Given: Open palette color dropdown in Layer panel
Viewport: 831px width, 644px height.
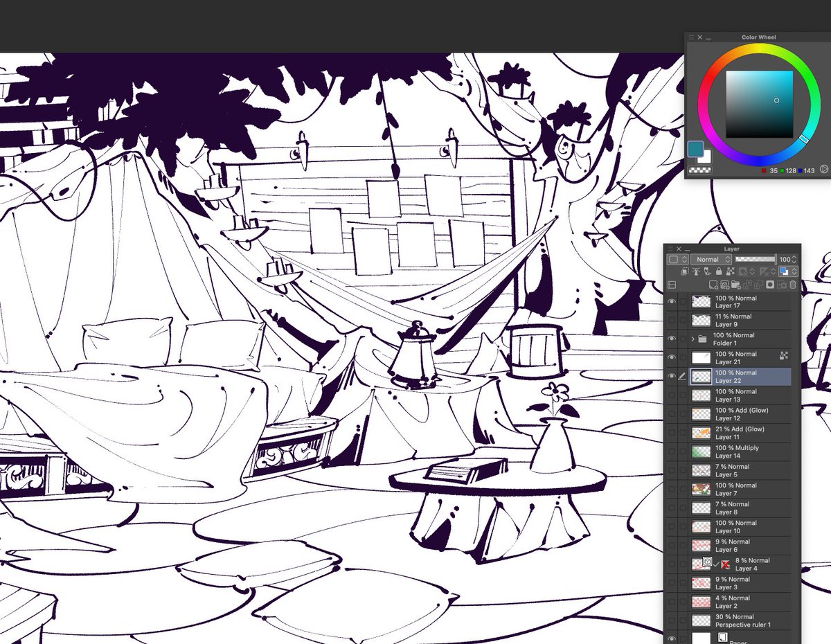Looking at the screenshot, I should coord(678,260).
